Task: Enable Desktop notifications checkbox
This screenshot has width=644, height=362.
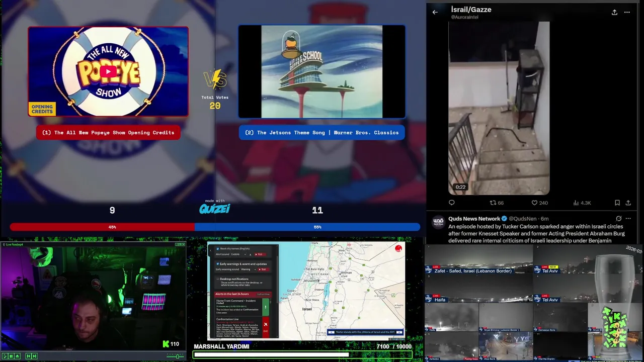Action: tap(217, 279)
